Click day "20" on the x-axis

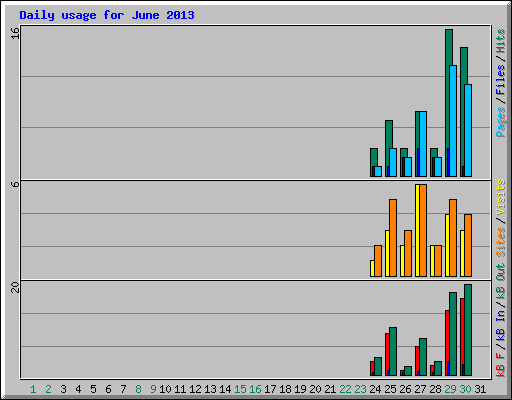coord(315,389)
